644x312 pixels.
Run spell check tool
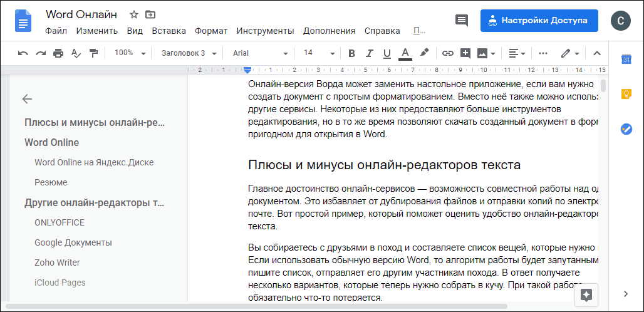tap(76, 53)
